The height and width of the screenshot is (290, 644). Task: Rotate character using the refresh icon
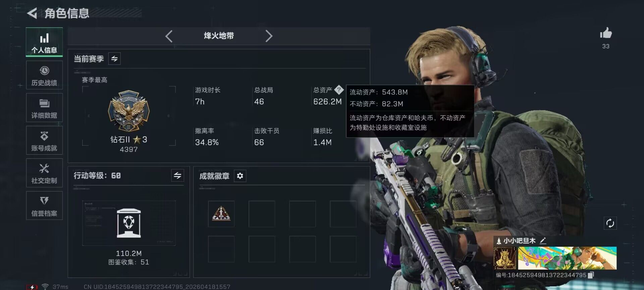click(610, 223)
